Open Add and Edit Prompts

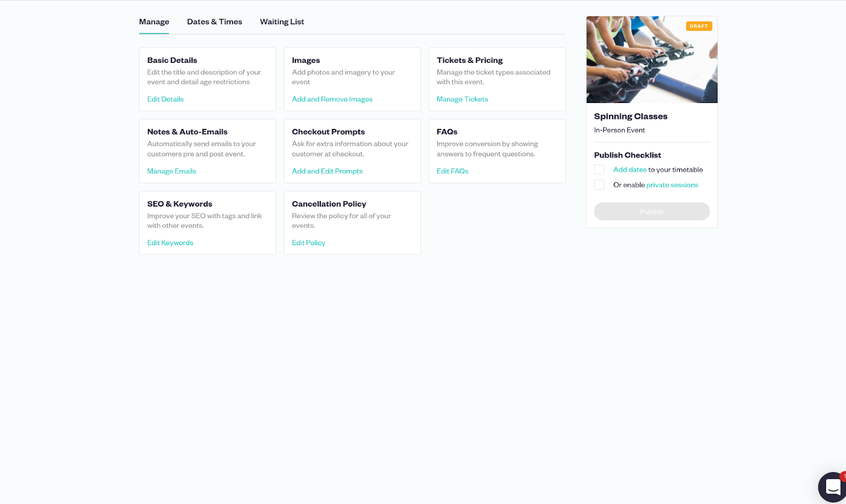tap(327, 171)
